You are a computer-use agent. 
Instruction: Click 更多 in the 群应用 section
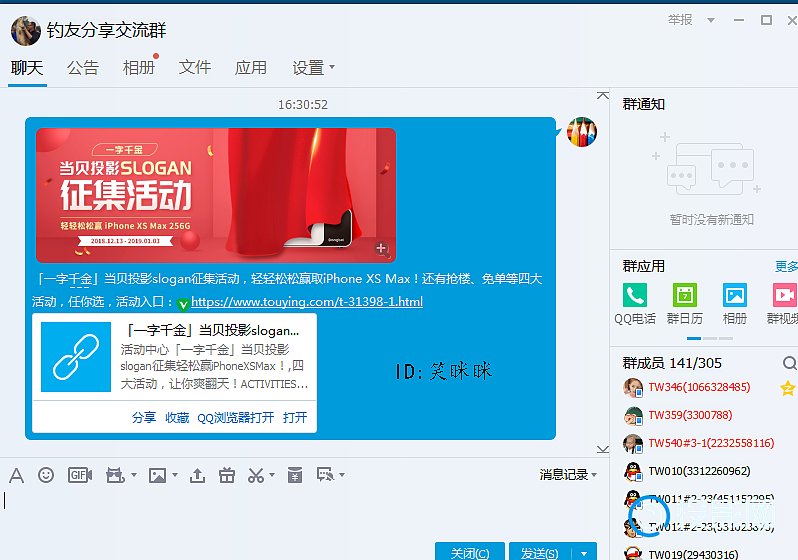tap(786, 266)
